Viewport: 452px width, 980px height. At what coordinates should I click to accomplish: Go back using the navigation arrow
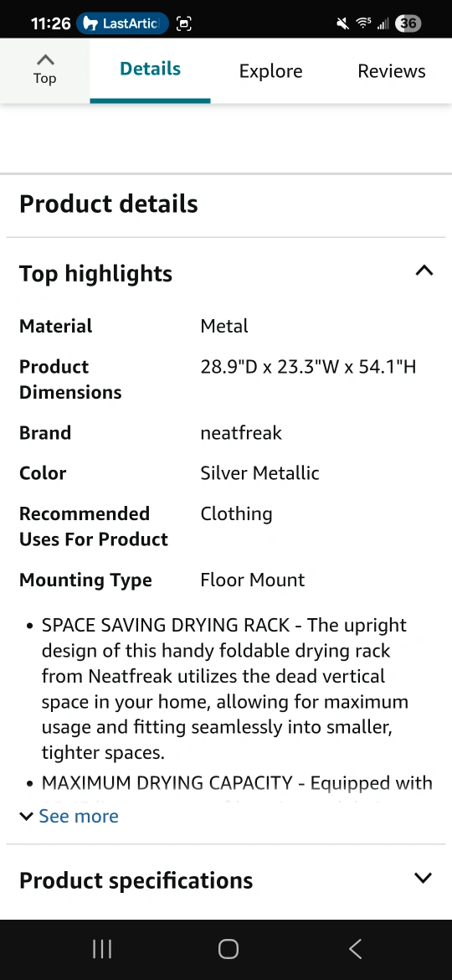point(355,949)
